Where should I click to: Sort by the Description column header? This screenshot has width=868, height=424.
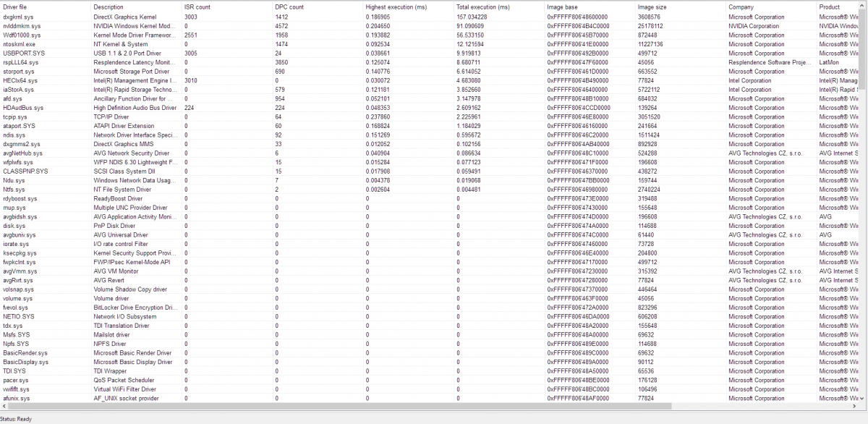[x=135, y=7]
